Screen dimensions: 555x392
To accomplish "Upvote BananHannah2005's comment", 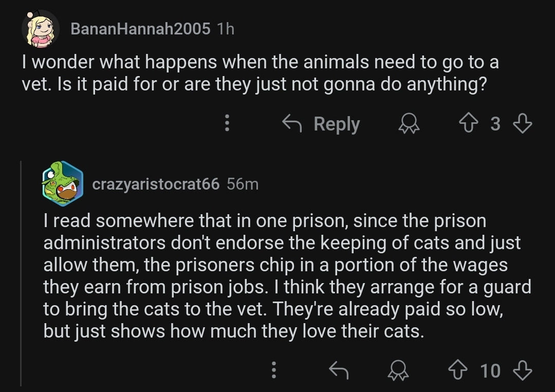I will coord(468,124).
